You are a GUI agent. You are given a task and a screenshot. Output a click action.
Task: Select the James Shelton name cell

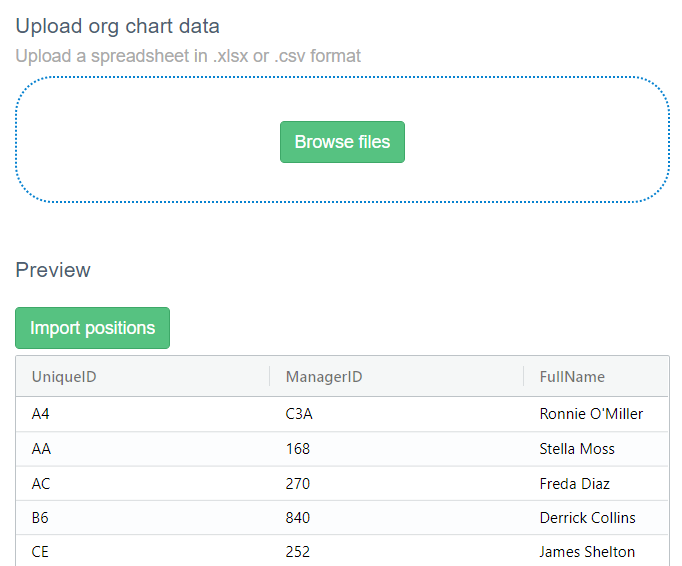587,552
